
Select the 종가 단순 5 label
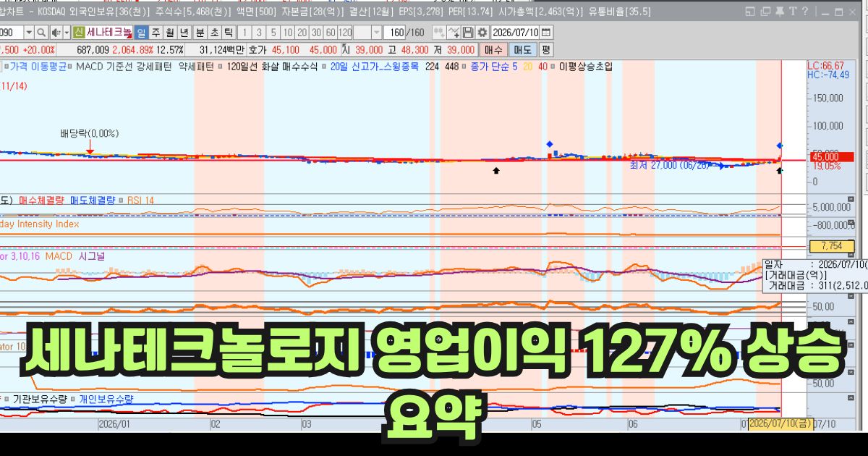click(495, 65)
